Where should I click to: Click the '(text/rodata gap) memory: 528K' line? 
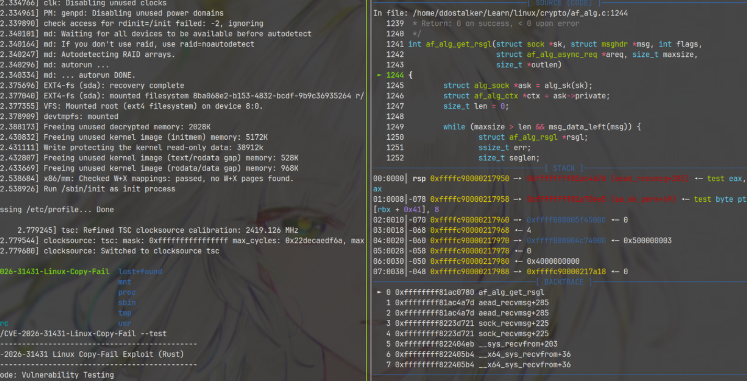click(x=149, y=158)
